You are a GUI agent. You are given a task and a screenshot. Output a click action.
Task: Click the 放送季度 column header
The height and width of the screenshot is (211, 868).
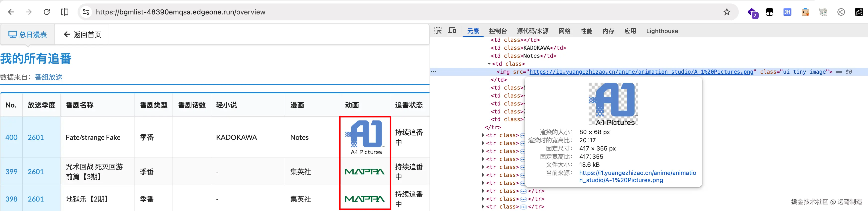[42, 105]
